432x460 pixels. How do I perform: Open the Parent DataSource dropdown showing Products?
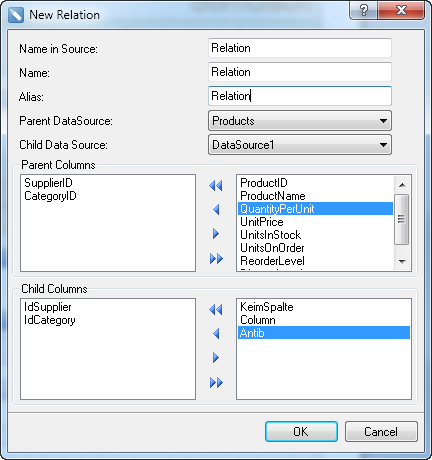(x=300, y=121)
